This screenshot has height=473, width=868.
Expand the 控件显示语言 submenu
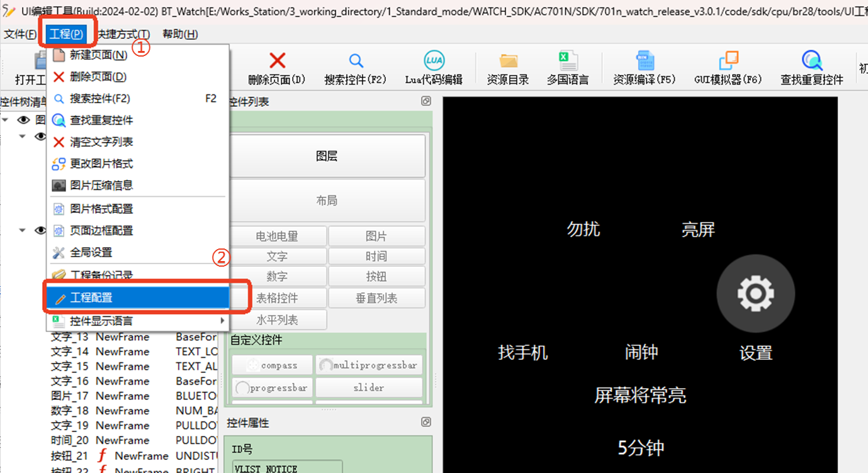(137, 321)
